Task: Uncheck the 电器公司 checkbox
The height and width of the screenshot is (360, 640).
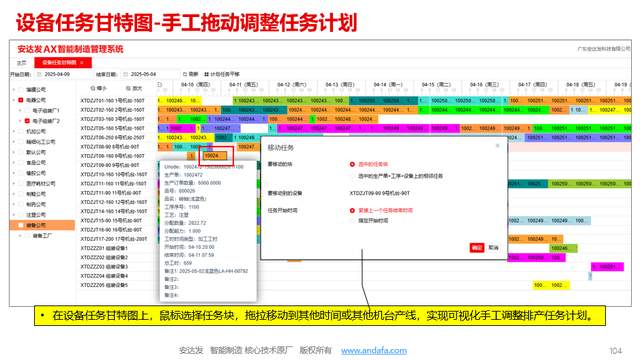Action: pyautogui.click(x=20, y=100)
